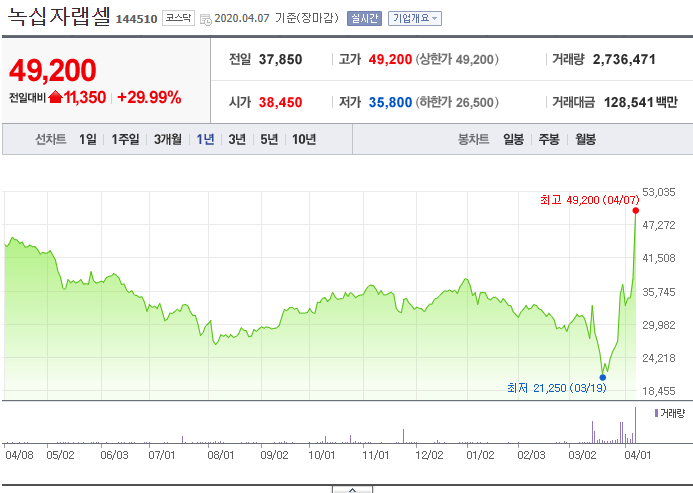693x493 pixels.
Task: Click the blue 최저 low point marker
Action: [602, 377]
